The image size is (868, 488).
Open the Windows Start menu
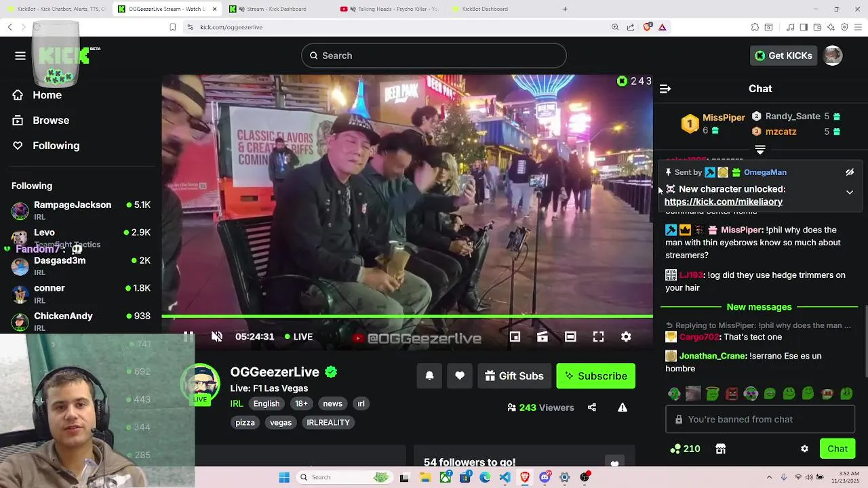pyautogui.click(x=284, y=477)
